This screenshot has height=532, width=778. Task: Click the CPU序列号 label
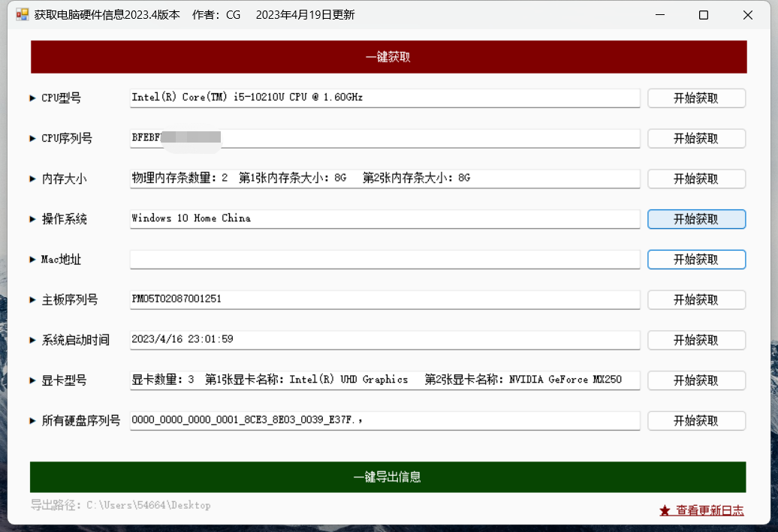pos(67,139)
